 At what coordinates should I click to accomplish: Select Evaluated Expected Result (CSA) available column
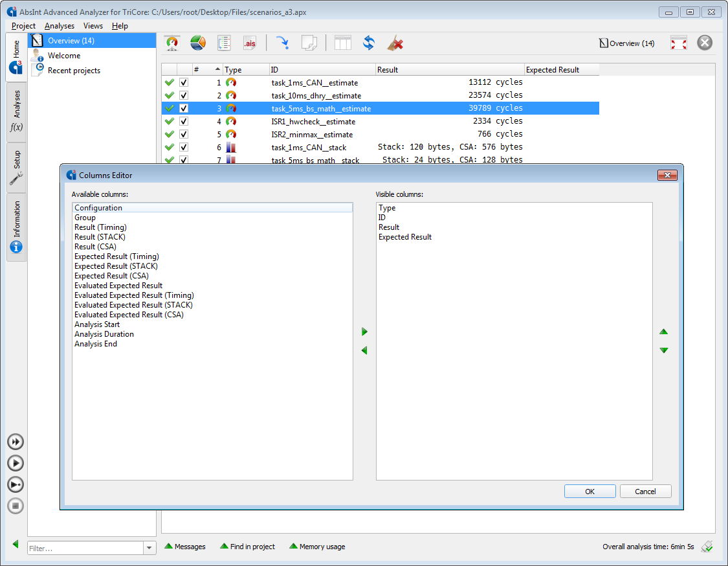click(212, 315)
